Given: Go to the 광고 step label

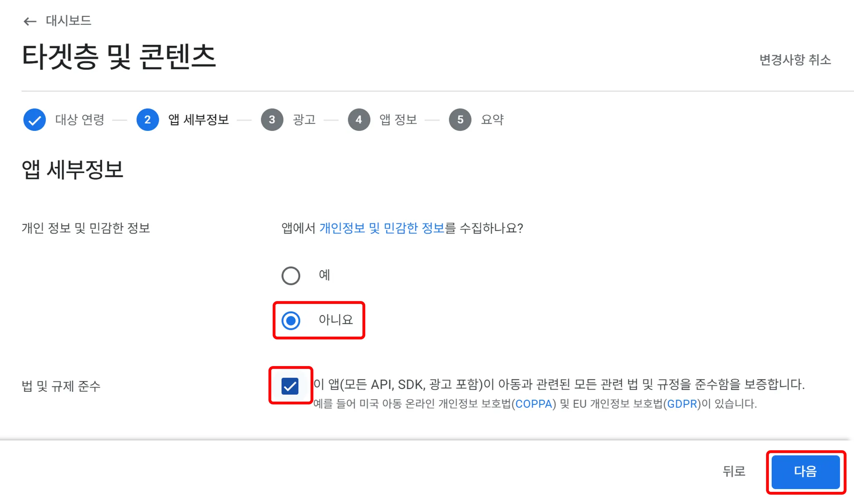Looking at the screenshot, I should pos(304,120).
